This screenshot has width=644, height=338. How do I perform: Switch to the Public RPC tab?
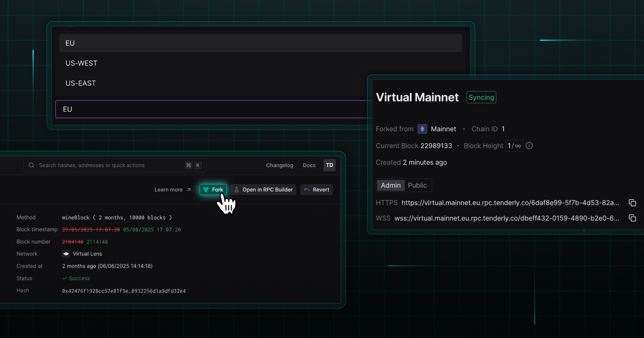click(x=417, y=185)
